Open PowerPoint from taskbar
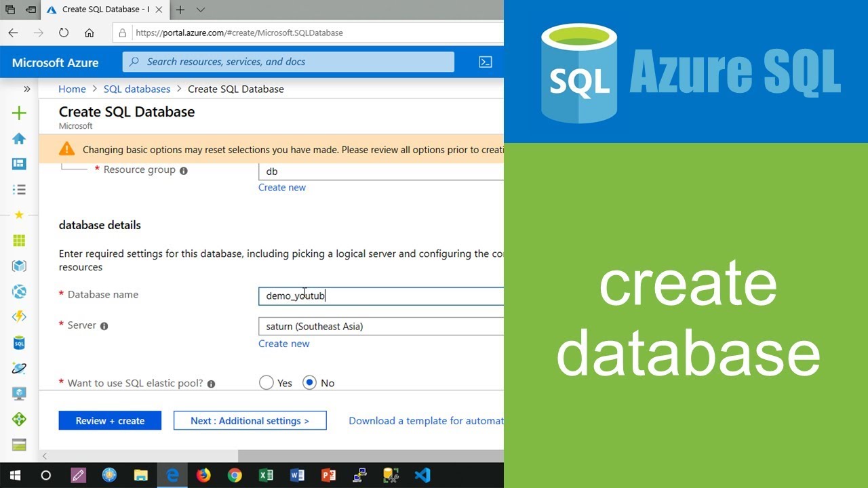Screen dimensions: 868x488 click(328, 475)
